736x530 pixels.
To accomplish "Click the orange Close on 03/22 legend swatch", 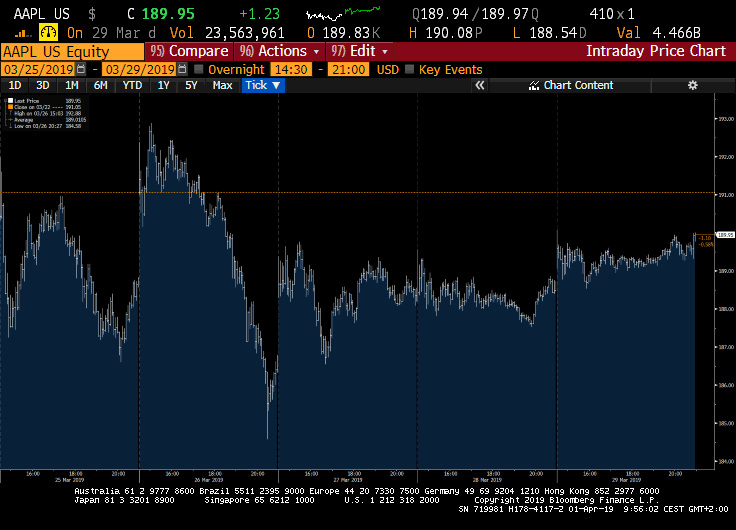I will [x=10, y=107].
